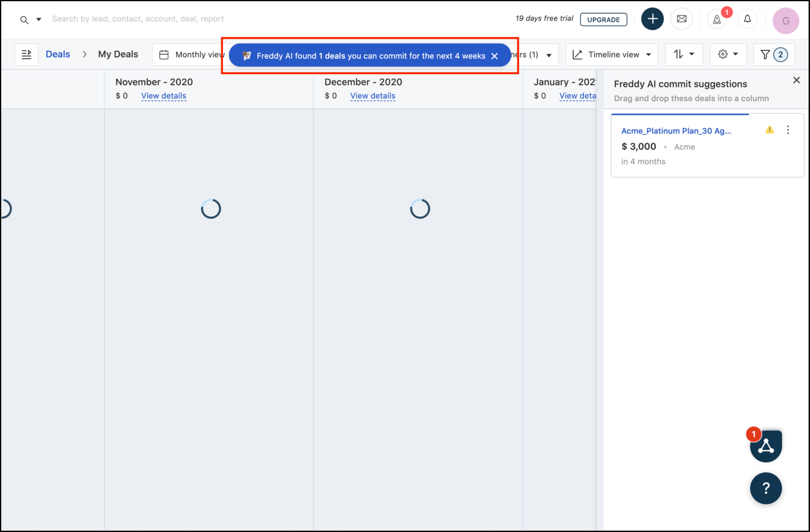Image resolution: width=810 pixels, height=532 pixels.
Task: Click the December - 2020 column header
Action: pyautogui.click(x=363, y=82)
